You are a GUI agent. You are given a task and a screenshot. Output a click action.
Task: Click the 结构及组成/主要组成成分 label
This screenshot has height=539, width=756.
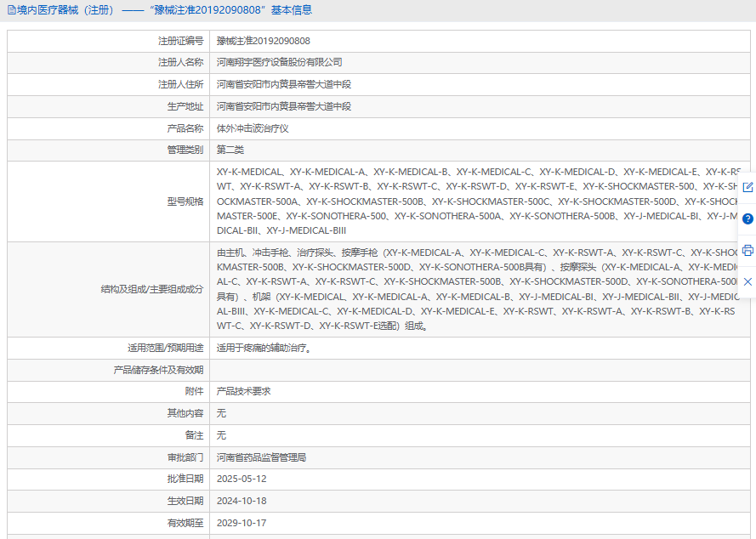(152, 289)
